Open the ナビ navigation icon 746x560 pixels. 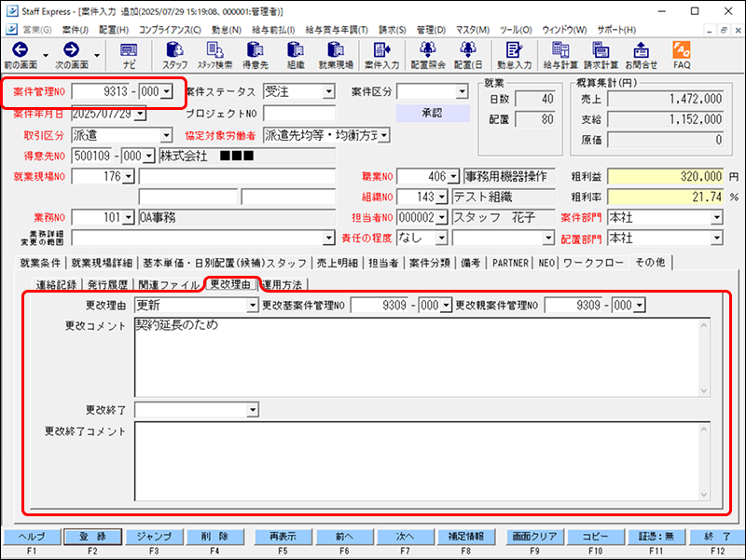coord(129,55)
